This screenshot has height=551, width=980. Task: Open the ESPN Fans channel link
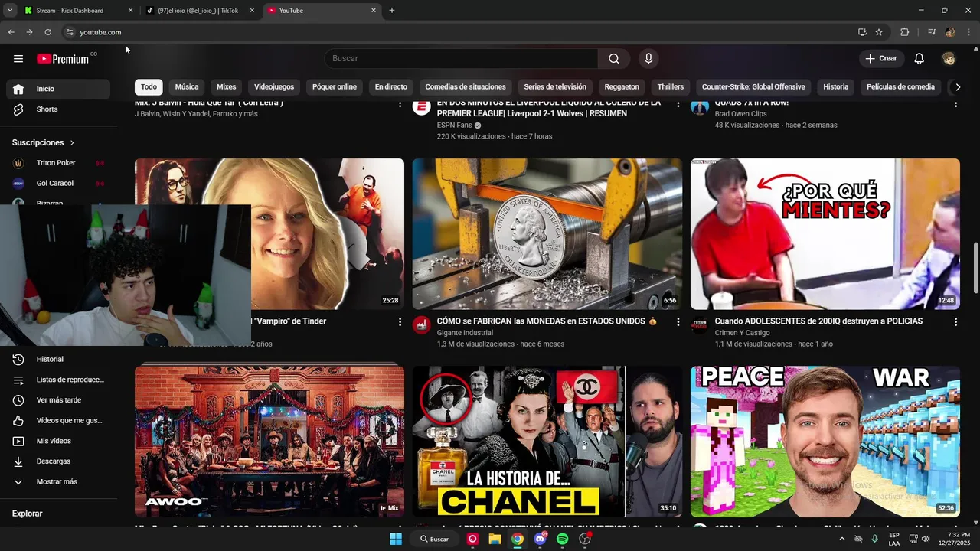pyautogui.click(x=454, y=125)
